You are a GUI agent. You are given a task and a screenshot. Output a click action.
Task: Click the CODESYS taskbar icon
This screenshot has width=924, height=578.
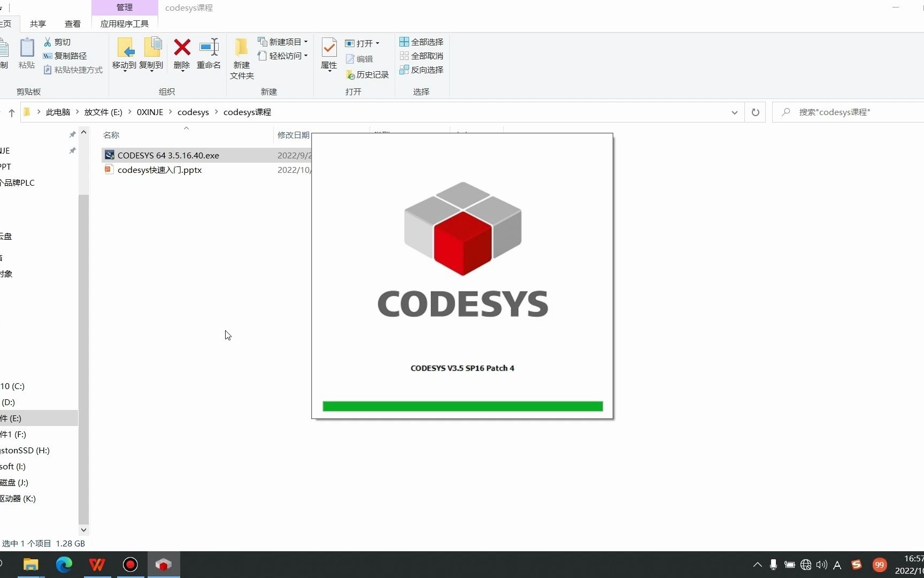[x=164, y=565]
